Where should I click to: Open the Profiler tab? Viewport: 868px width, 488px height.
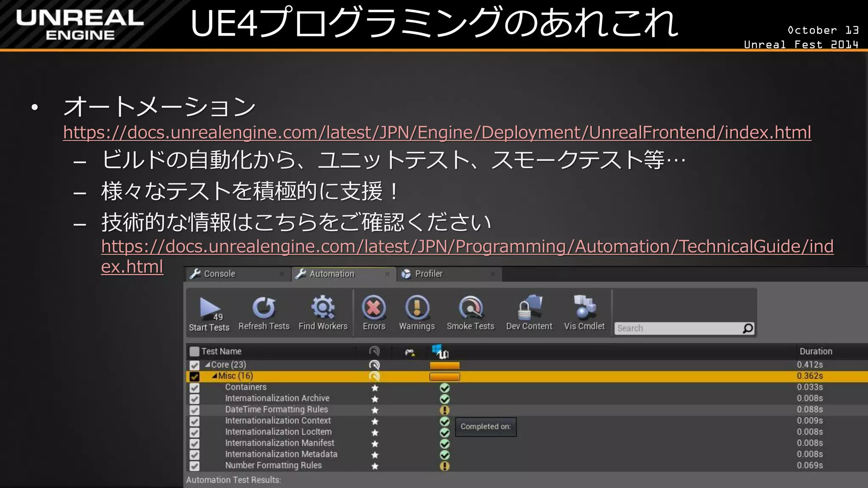449,274
